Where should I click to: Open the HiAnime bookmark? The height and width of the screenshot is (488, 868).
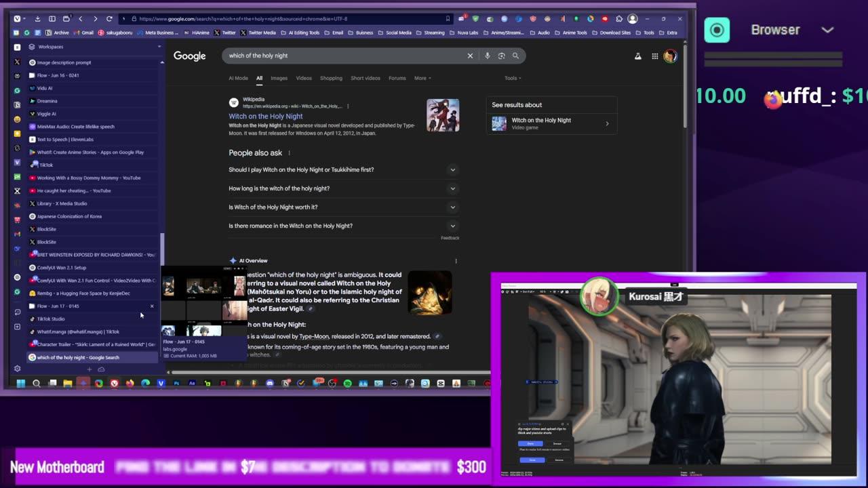coord(197,33)
